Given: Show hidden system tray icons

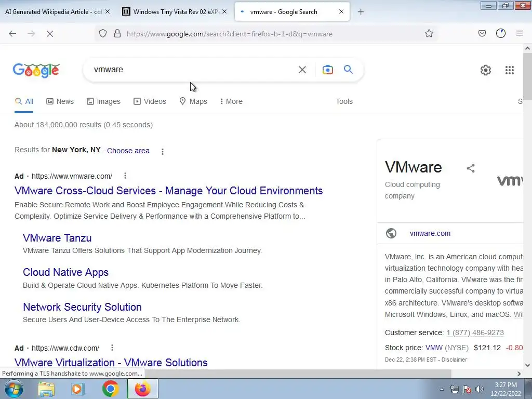Looking at the screenshot, I should tap(442, 389).
